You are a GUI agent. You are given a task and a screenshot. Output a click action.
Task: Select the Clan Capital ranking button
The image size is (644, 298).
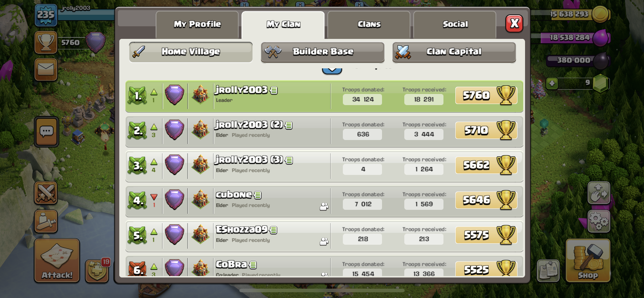[x=454, y=52]
